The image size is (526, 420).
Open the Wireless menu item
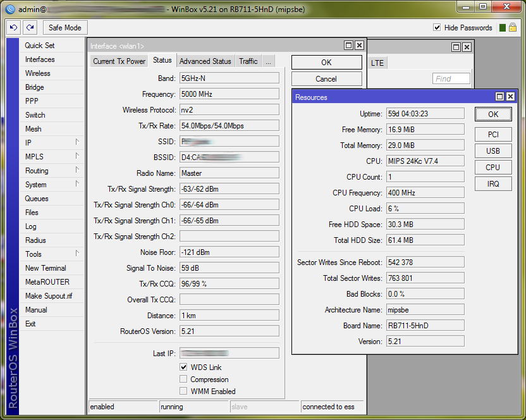(x=38, y=73)
